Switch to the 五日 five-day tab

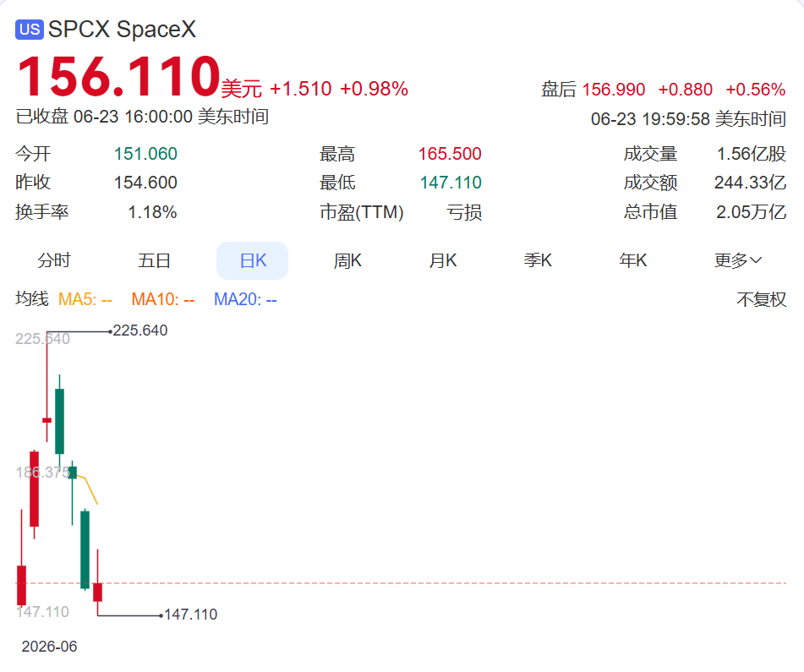tap(154, 260)
